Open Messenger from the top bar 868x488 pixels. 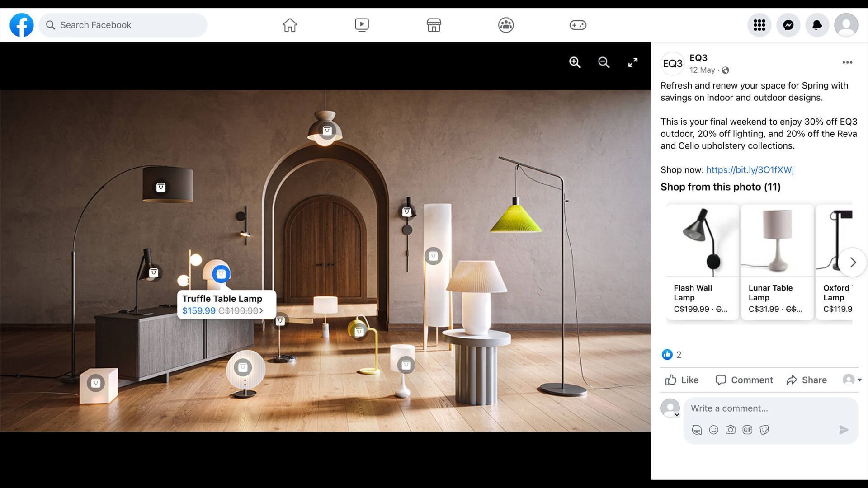[788, 25]
